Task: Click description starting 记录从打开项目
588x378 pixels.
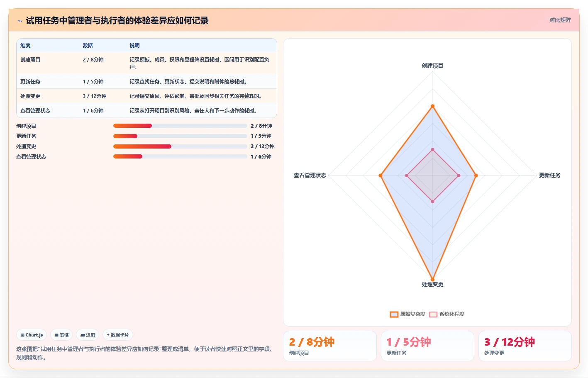Action: pyautogui.click(x=194, y=111)
